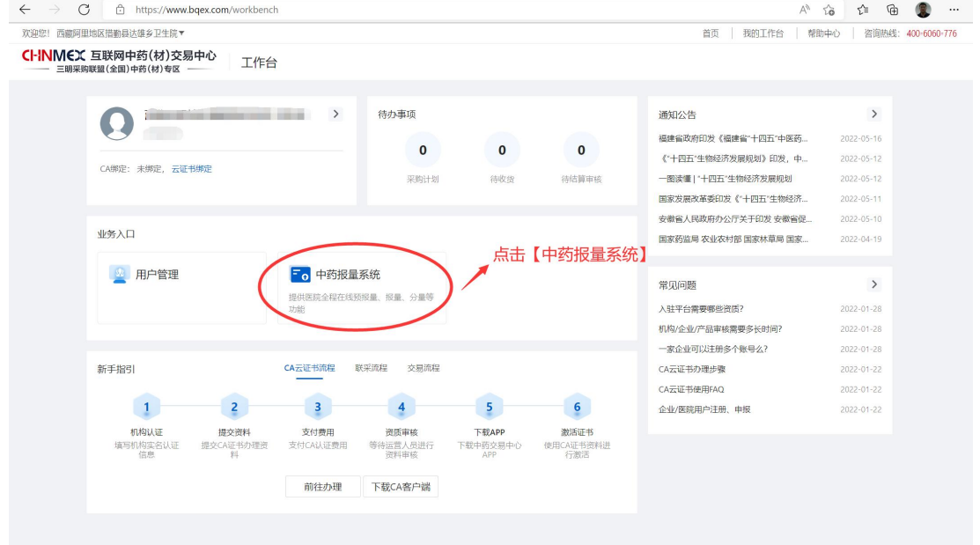This screenshot has width=980, height=545.
Task: Open FAQ CA云证书办理步骤
Action: point(692,369)
